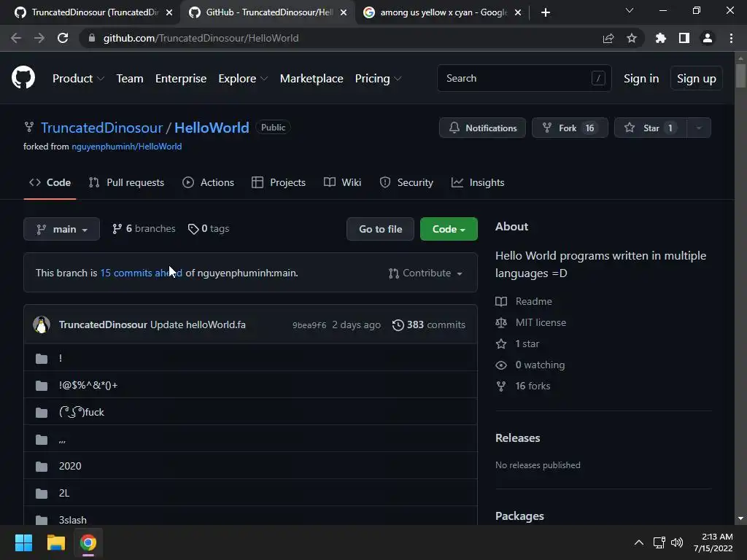This screenshot has width=747, height=560.
Task: Click the padlock site info icon
Action: pyautogui.click(x=92, y=38)
